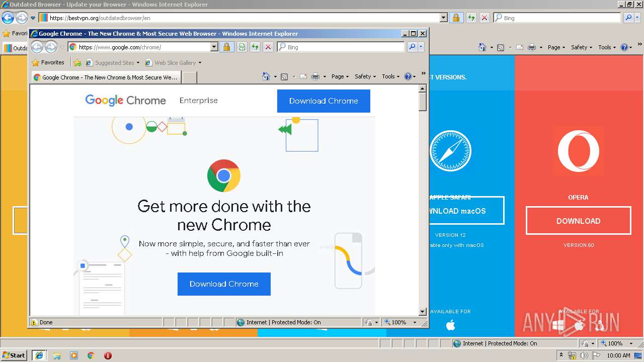Screen dimensions: 644x362
Task: Click scrollbar up arrow in Chrome page
Action: click(423, 88)
